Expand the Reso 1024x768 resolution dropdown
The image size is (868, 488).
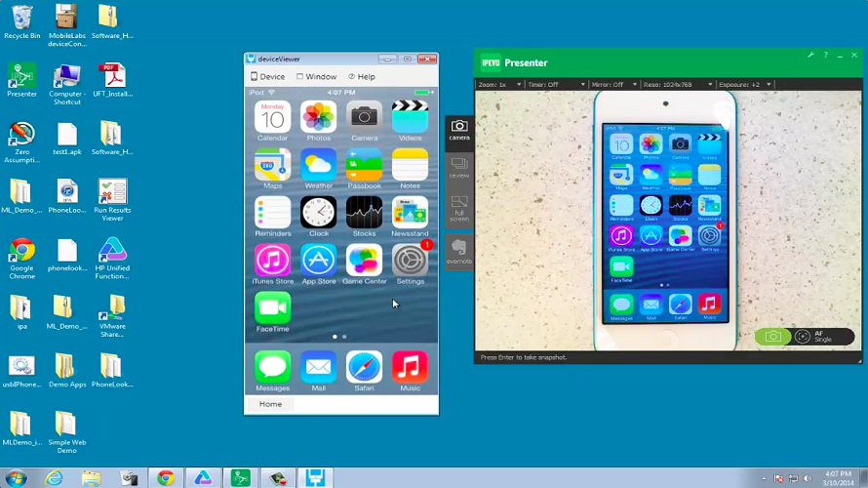click(x=677, y=85)
